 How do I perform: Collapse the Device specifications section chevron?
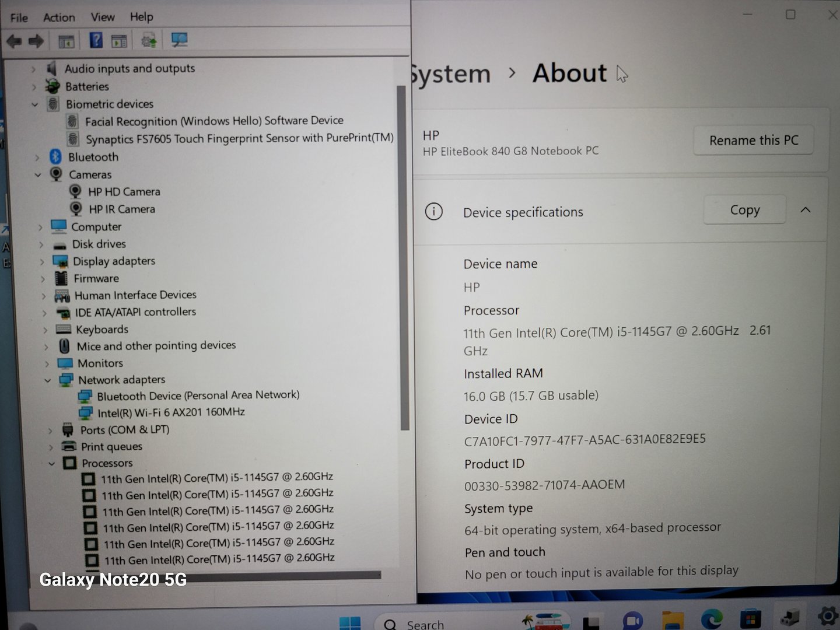[x=806, y=210]
